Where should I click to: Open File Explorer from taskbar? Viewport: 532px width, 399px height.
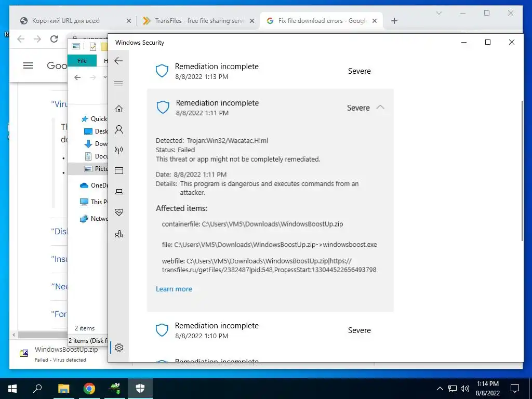tap(63, 389)
